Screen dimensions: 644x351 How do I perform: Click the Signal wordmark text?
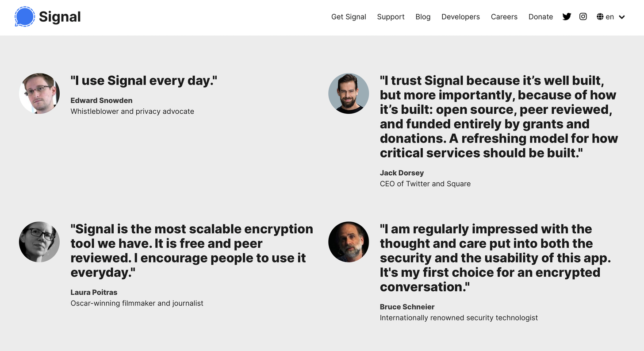[60, 16]
